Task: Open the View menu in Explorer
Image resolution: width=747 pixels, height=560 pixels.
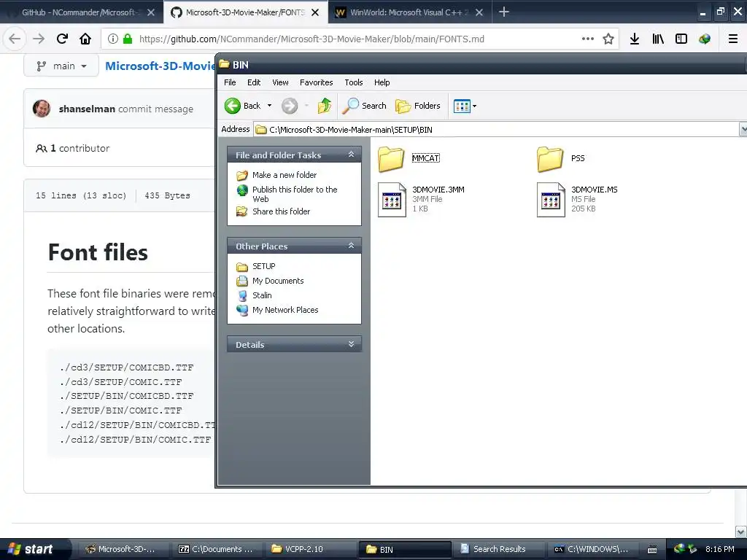Action: (x=280, y=82)
